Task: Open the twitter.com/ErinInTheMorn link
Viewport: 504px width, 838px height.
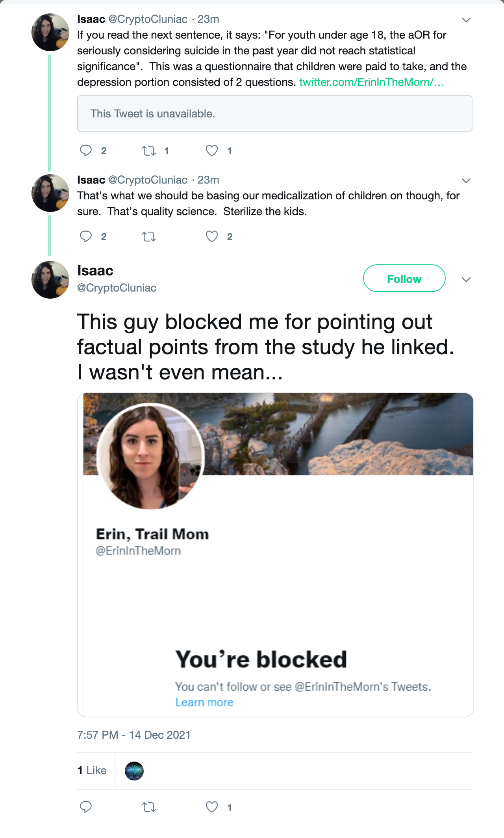Action: pyautogui.click(x=371, y=82)
